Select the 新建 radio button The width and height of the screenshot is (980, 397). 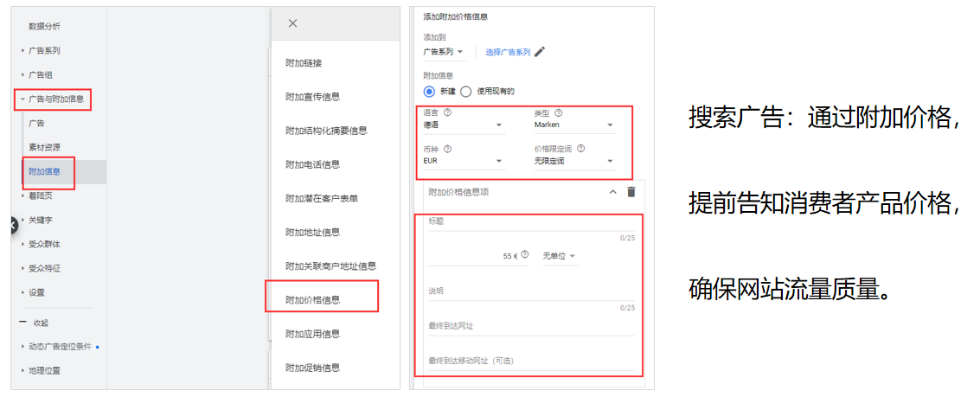point(429,92)
